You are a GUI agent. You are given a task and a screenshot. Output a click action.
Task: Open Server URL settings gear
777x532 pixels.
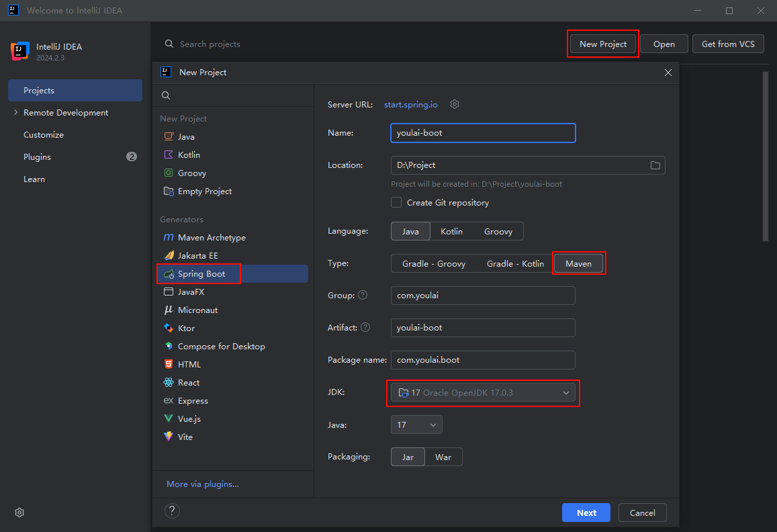click(455, 104)
